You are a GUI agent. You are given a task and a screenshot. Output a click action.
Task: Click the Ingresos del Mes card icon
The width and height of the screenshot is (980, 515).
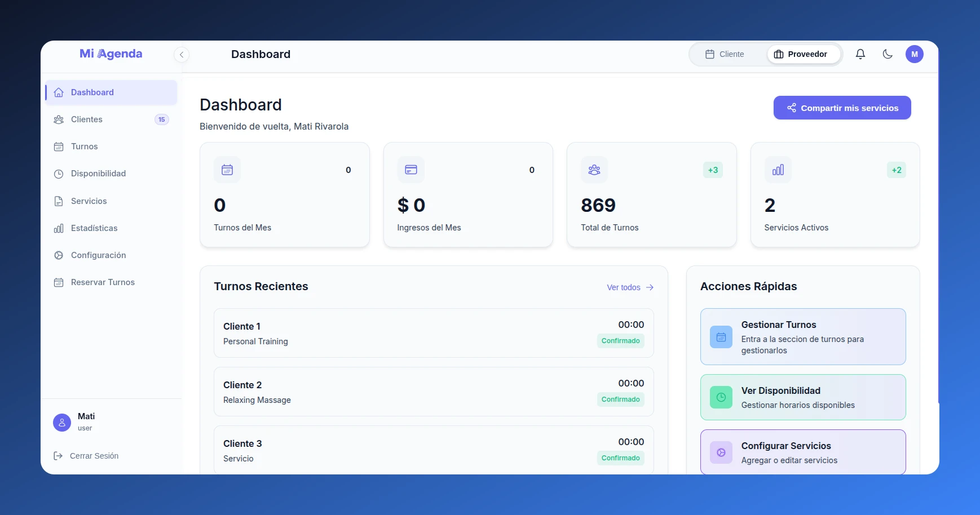pos(411,170)
